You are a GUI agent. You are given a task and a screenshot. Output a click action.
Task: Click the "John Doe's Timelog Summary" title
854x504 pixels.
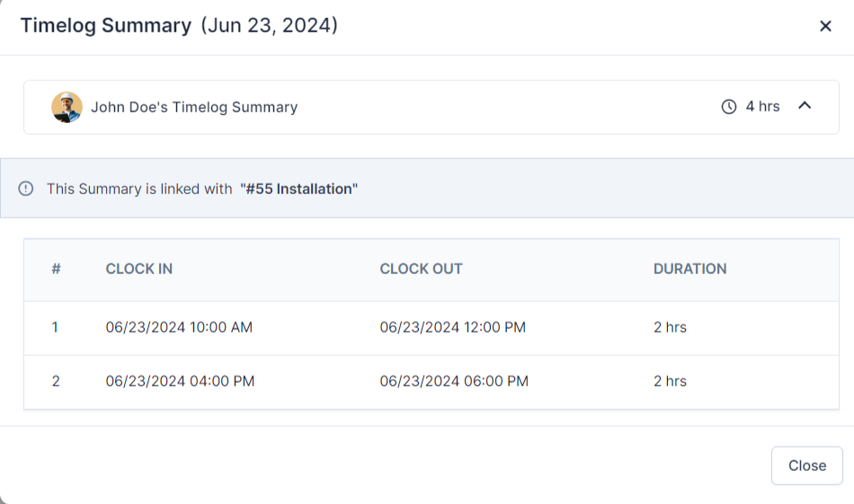(194, 107)
